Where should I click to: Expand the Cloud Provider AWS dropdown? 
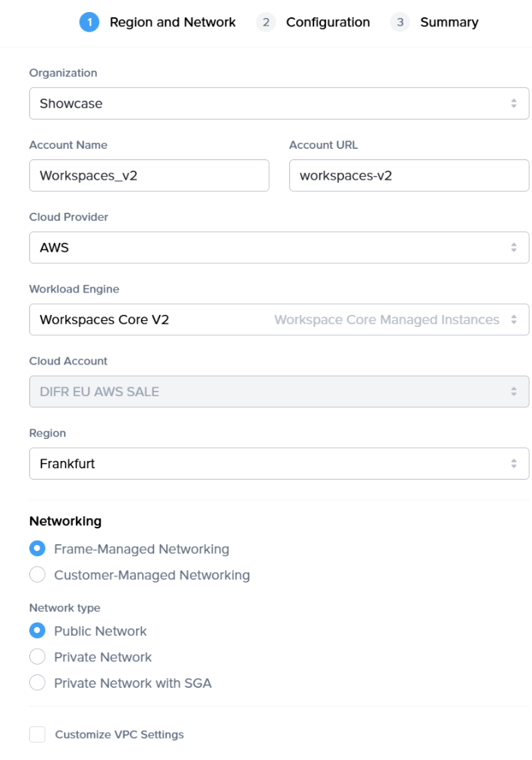point(279,247)
